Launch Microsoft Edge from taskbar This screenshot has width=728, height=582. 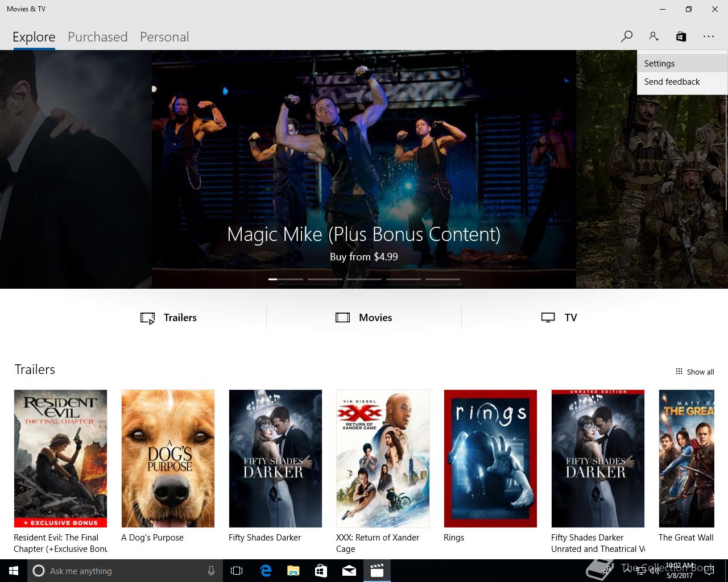click(265, 571)
